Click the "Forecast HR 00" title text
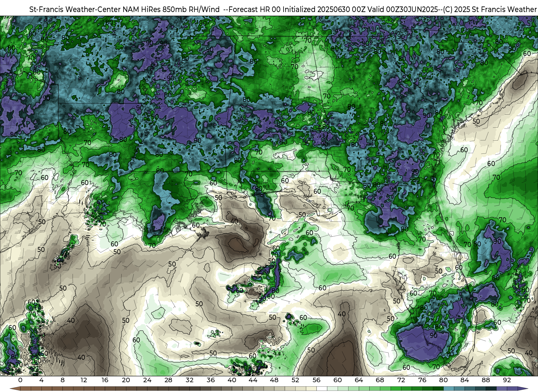The image size is (538, 392). (x=254, y=10)
